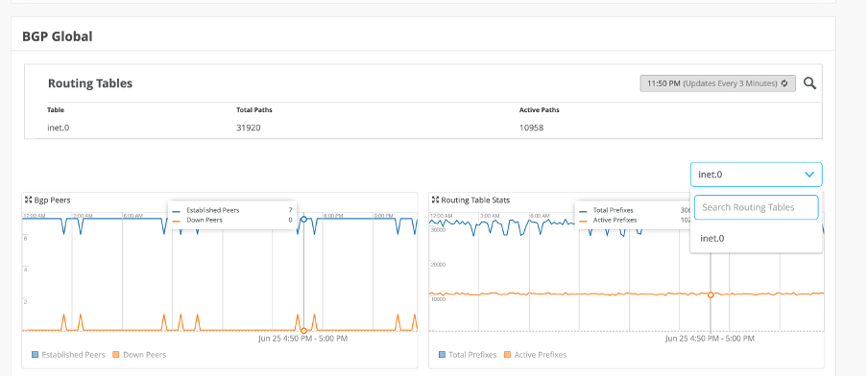The height and width of the screenshot is (376, 868).
Task: Click the Bgp Peers chart time range label
Action: click(302, 339)
